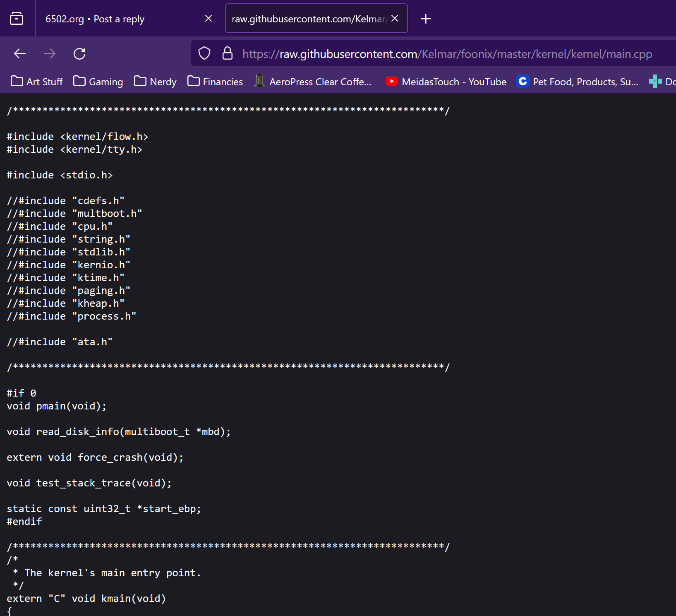This screenshot has height=616, width=676.
Task: Click the Forward navigation arrow
Action: (x=50, y=53)
